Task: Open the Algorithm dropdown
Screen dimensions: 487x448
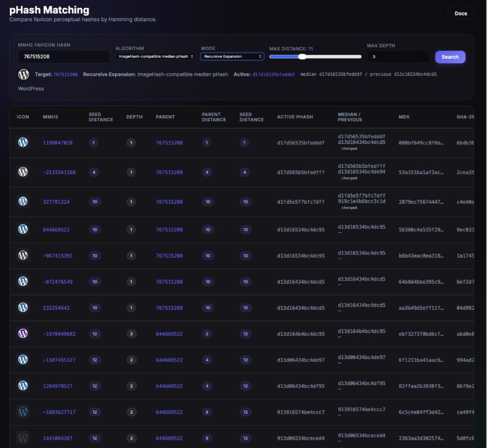Action: point(156,57)
